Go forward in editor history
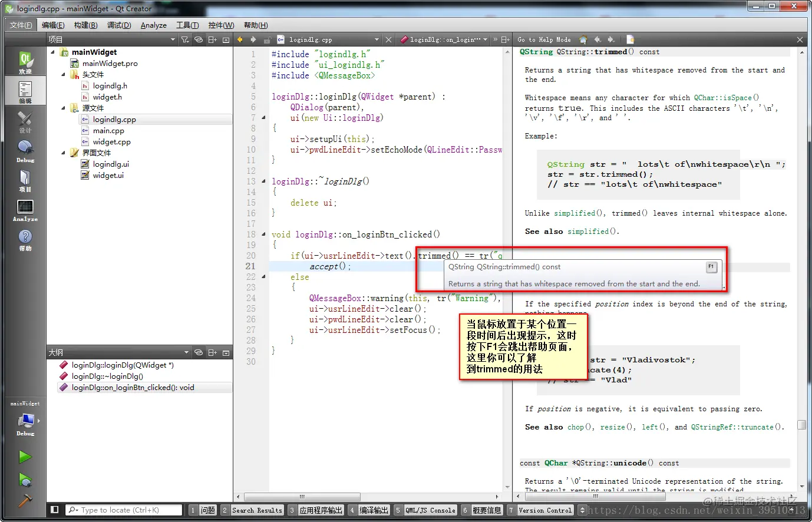The image size is (812, 522). point(253,39)
